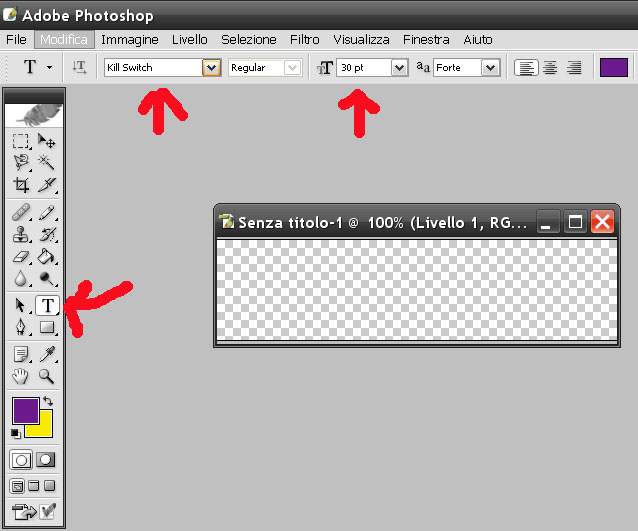Center align text
Viewport: 638px width, 531px height.
point(550,68)
